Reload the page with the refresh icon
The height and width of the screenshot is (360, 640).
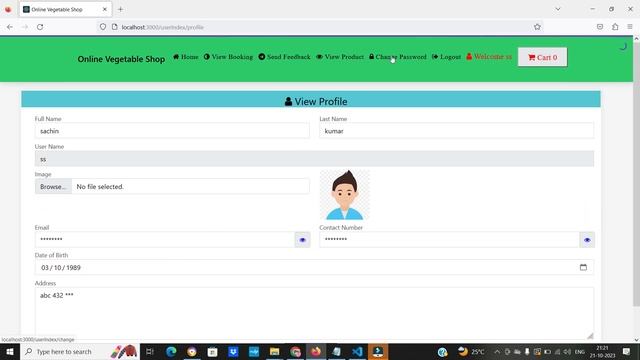[40, 27]
